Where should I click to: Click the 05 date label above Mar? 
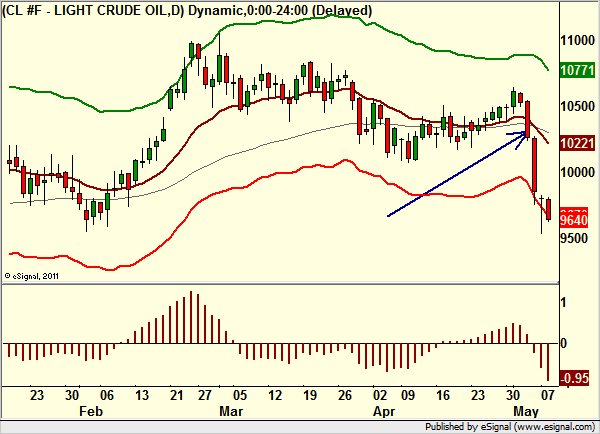click(x=240, y=395)
